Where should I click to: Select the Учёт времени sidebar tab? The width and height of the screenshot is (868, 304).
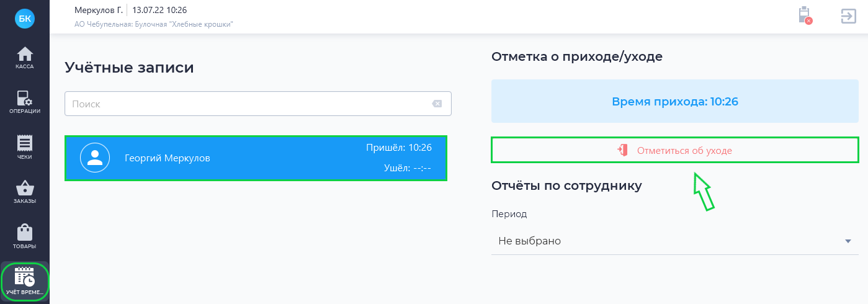[25, 282]
